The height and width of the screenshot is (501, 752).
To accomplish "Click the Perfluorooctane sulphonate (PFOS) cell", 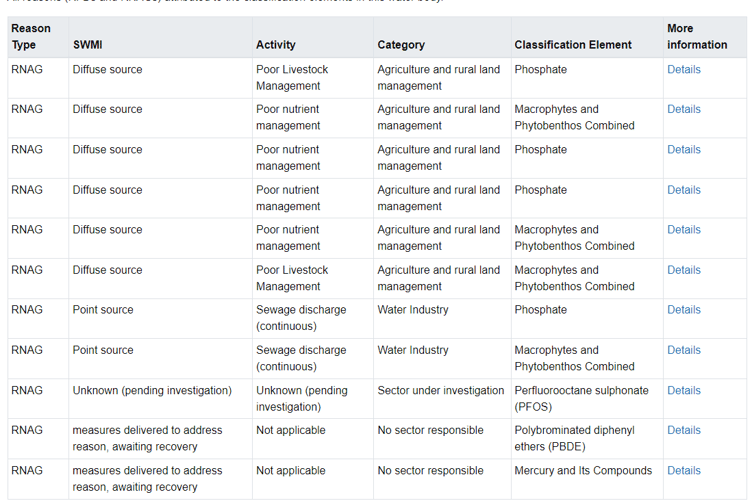I will coord(581,398).
